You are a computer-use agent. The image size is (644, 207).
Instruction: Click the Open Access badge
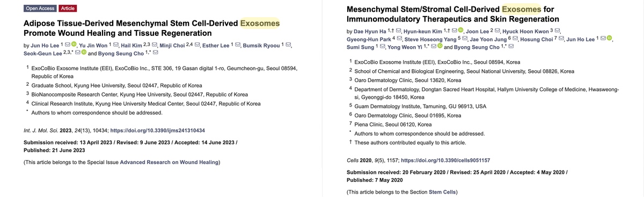(40, 9)
